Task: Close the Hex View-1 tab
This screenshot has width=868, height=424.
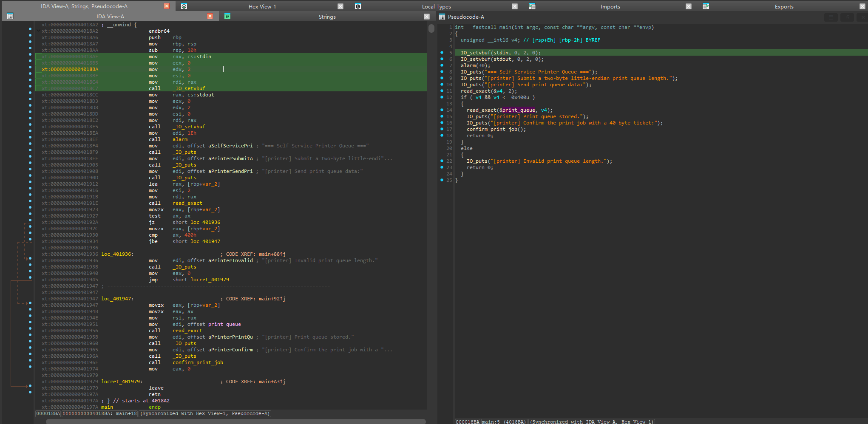Action: coord(340,6)
